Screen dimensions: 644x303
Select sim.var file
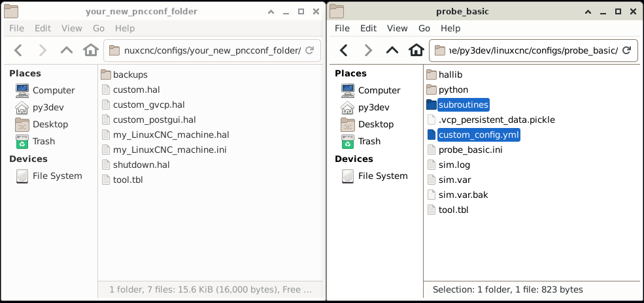[x=449, y=180]
